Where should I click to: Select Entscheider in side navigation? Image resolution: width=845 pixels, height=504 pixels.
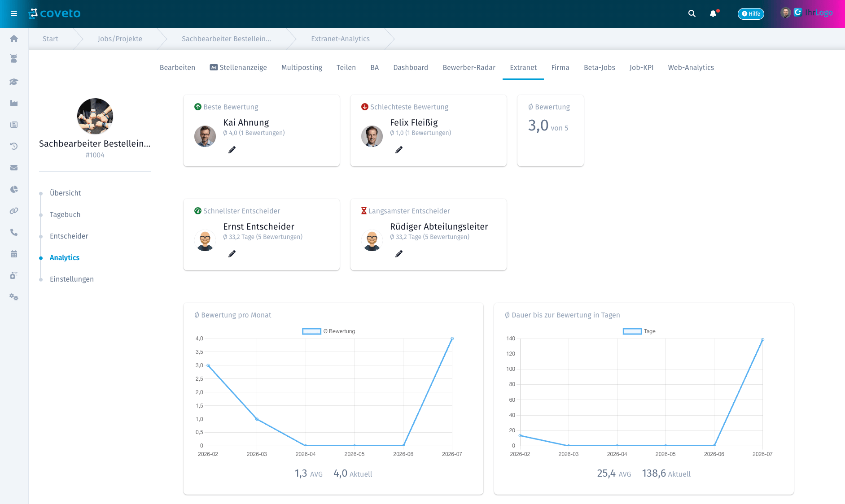pyautogui.click(x=69, y=236)
